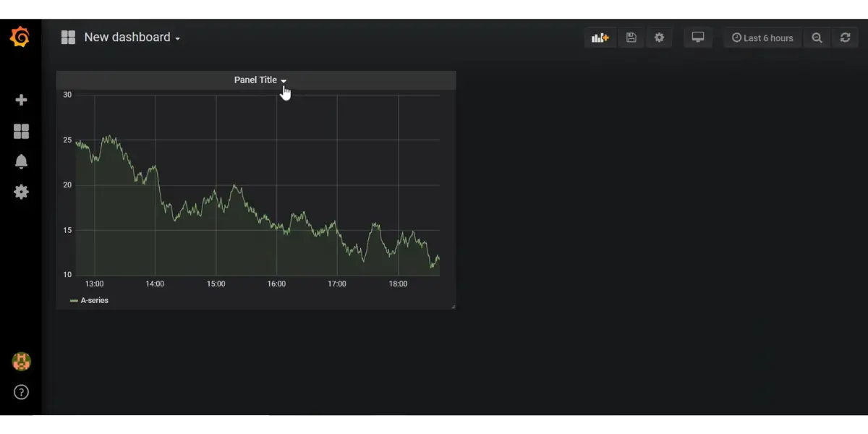This screenshot has height=434, width=868.
Task: Click the 14:00 x-axis label
Action: pos(155,284)
